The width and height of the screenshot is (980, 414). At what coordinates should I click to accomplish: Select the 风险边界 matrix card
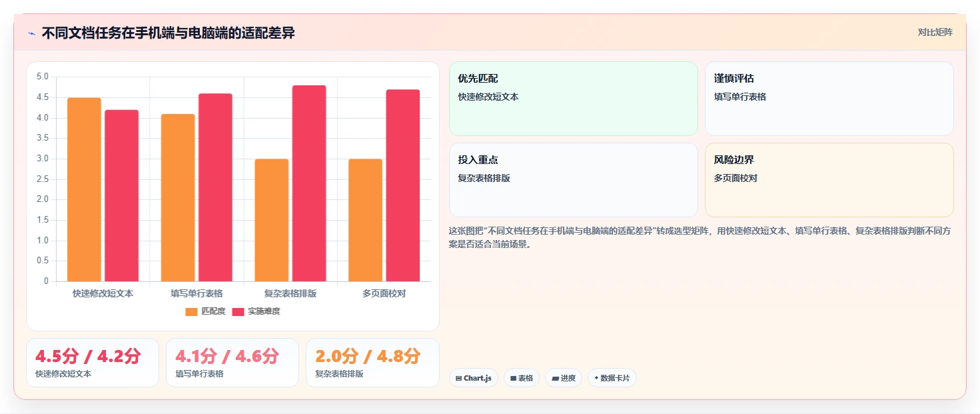829,180
